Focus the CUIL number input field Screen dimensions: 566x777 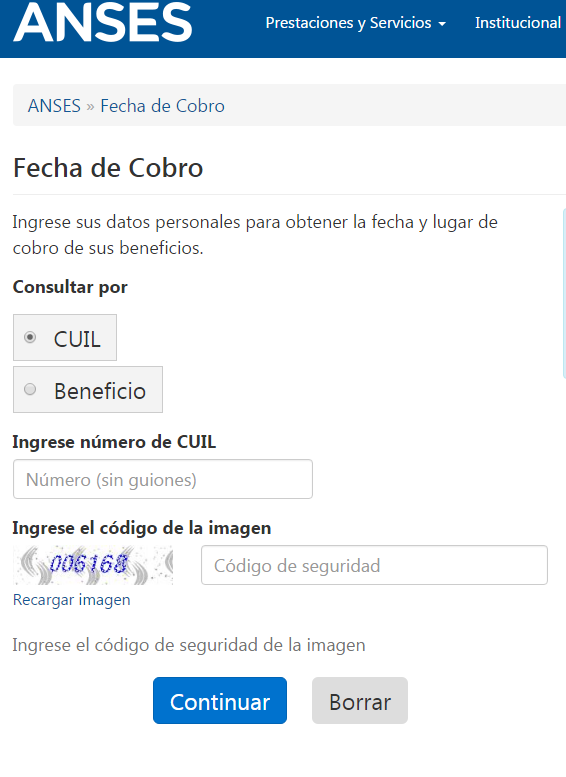click(163, 479)
